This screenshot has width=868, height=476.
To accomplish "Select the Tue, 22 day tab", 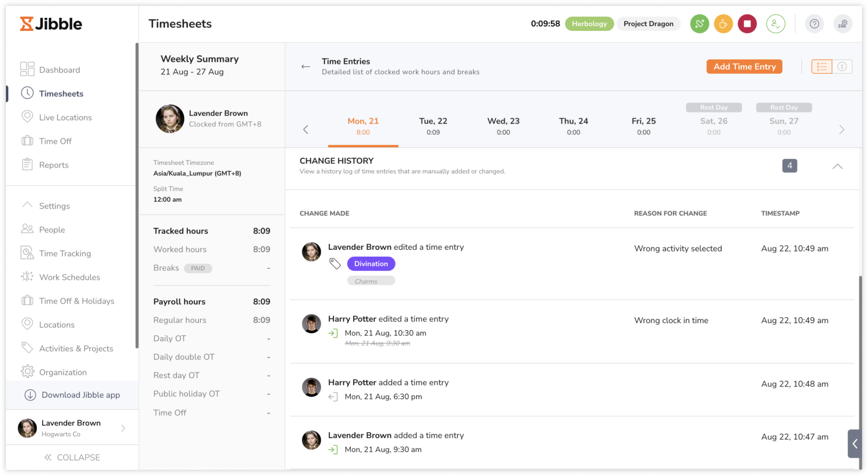I will click(433, 126).
